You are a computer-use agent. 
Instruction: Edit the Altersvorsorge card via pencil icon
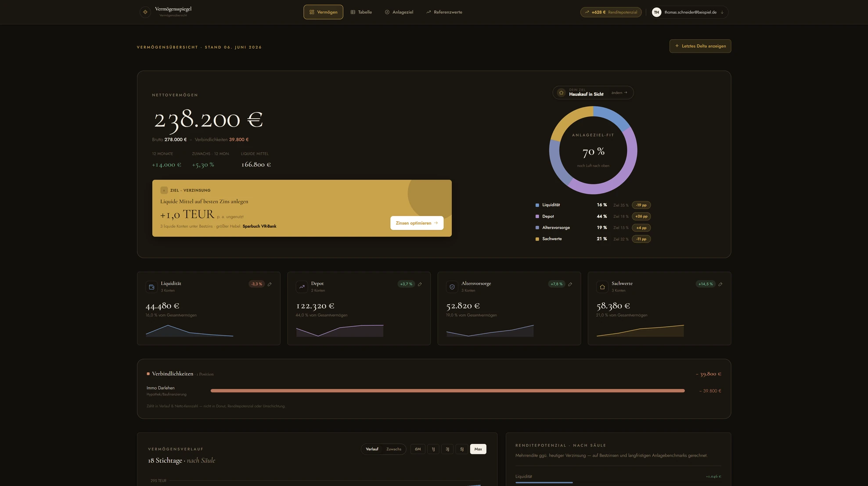tap(570, 284)
